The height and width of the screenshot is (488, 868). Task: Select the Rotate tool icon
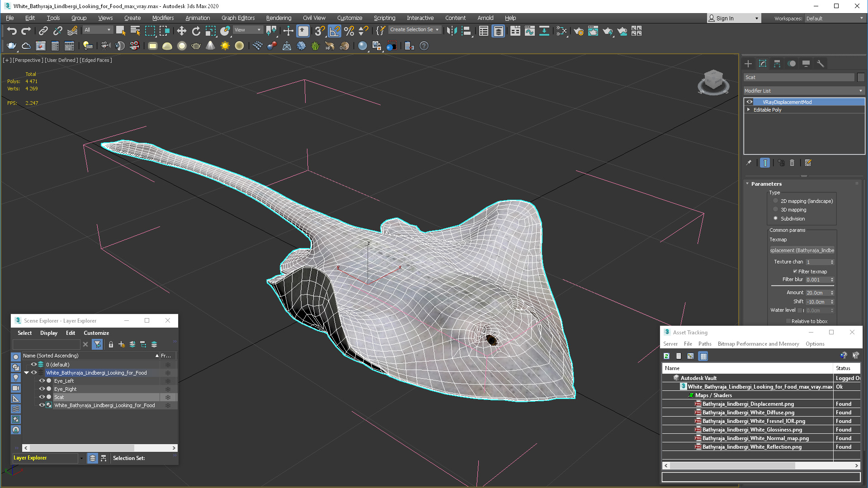196,31
